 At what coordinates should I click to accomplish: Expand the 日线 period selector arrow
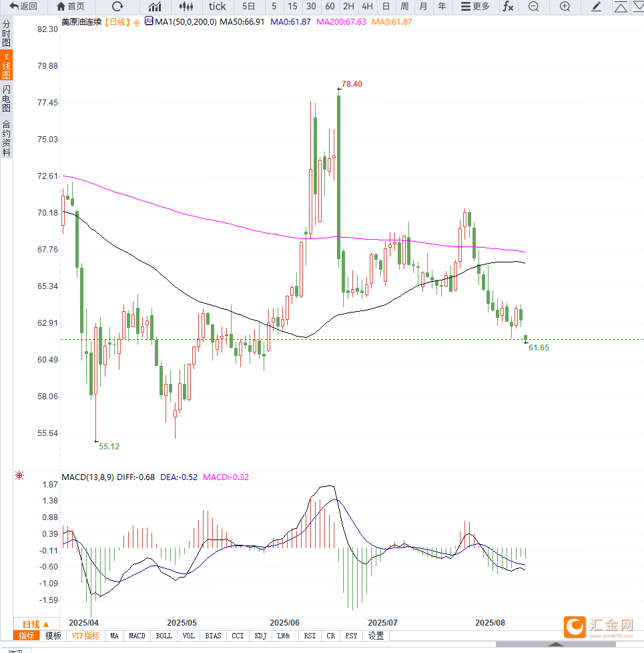coord(46,624)
